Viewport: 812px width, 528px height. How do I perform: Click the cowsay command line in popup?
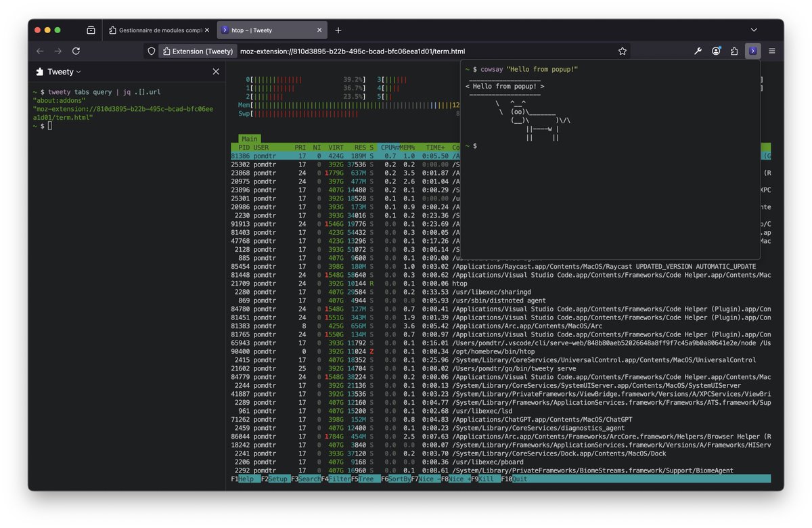[x=521, y=69]
